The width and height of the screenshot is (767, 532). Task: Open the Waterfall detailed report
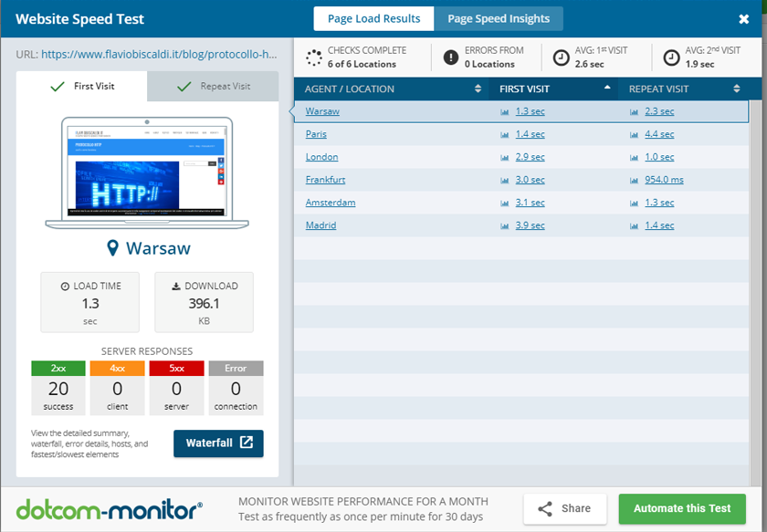[x=218, y=443]
